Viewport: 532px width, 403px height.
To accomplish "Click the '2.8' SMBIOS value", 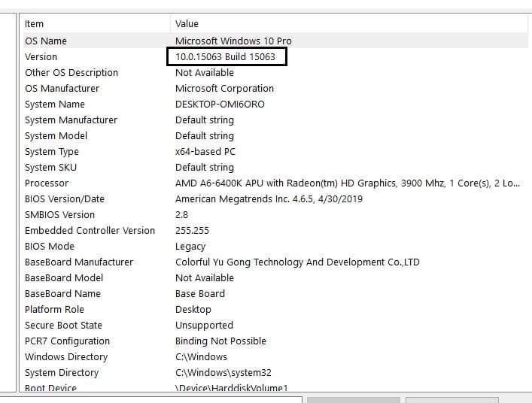I will click(181, 215).
